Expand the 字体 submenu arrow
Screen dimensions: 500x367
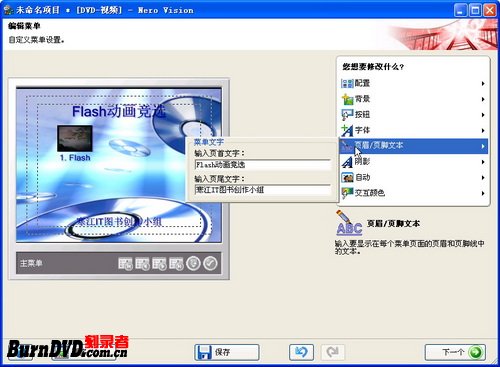483,130
